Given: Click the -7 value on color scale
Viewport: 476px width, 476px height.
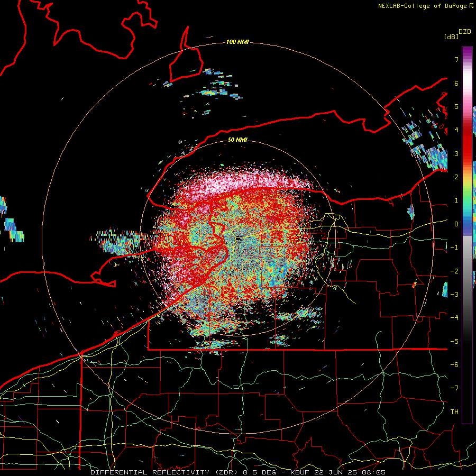Looking at the screenshot, I should [454, 388].
